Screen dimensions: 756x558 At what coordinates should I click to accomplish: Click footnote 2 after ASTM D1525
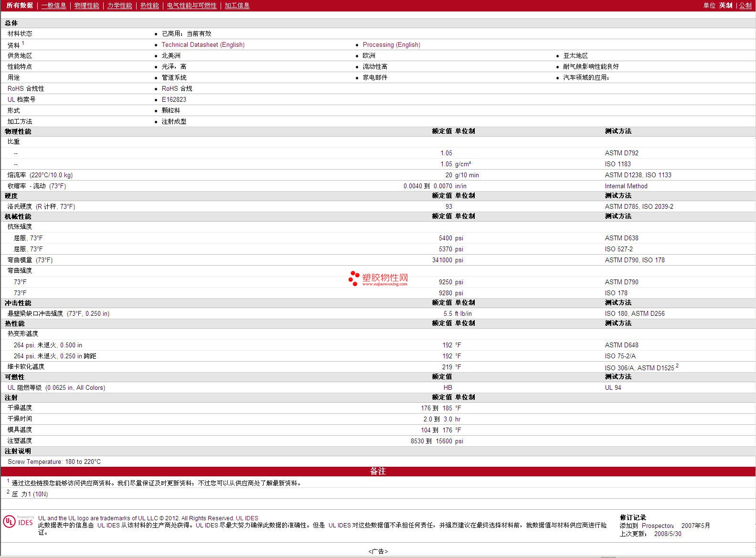point(677,366)
